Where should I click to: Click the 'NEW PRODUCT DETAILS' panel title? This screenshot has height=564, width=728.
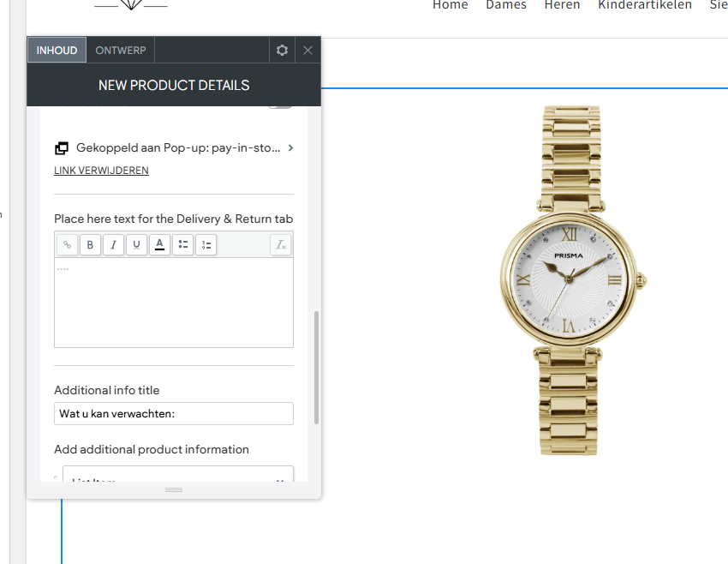click(x=174, y=85)
